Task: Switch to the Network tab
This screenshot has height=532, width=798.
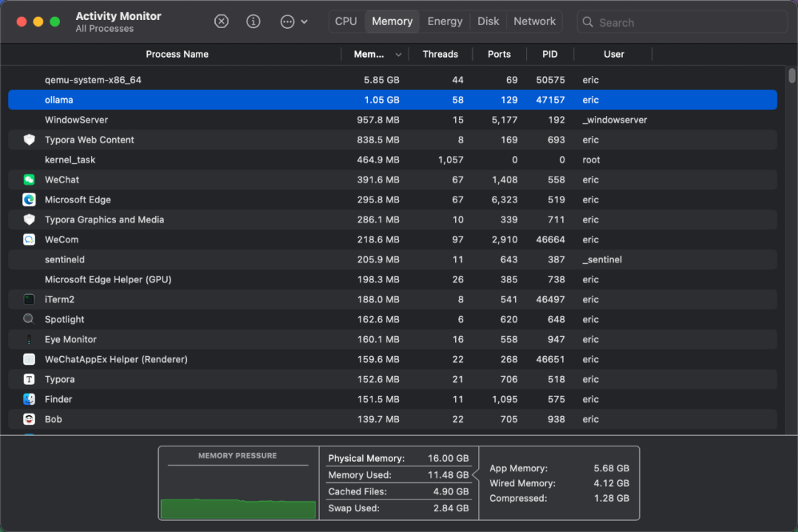Action: tap(534, 21)
